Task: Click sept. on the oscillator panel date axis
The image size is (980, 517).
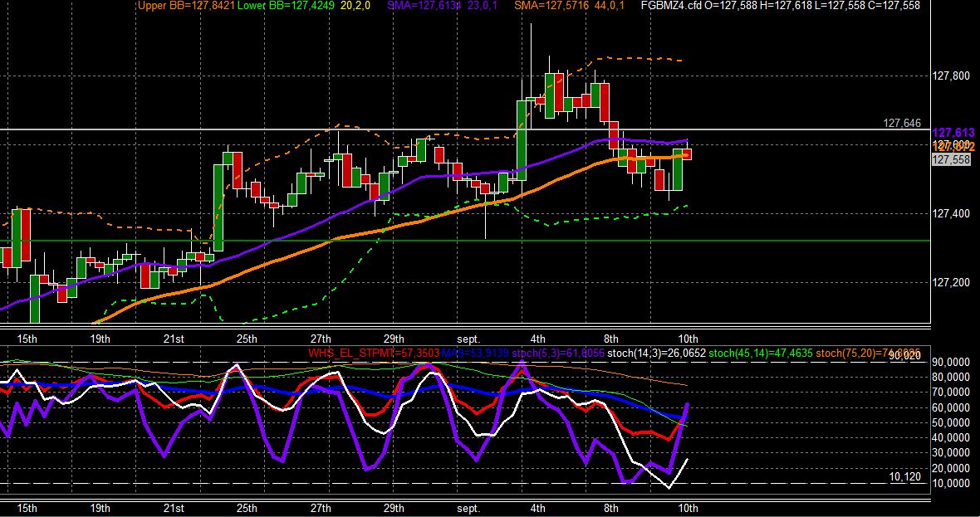Action: coord(468,508)
